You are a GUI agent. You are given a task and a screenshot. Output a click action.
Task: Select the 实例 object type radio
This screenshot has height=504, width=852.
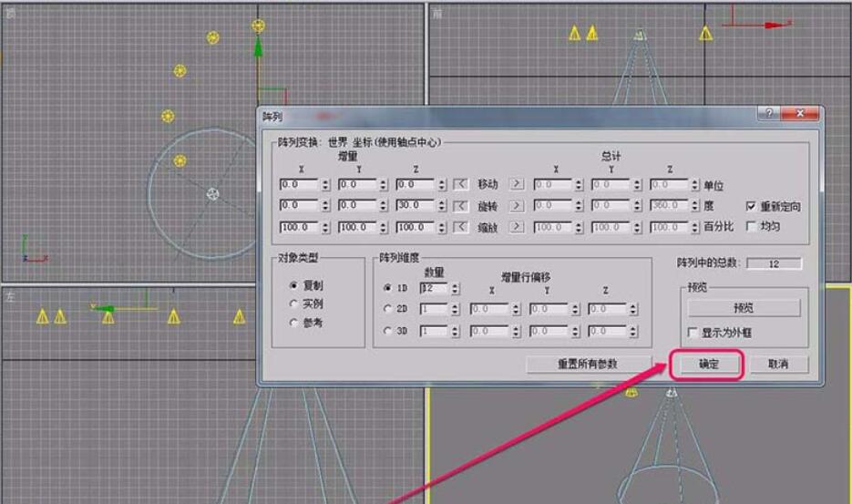294,303
